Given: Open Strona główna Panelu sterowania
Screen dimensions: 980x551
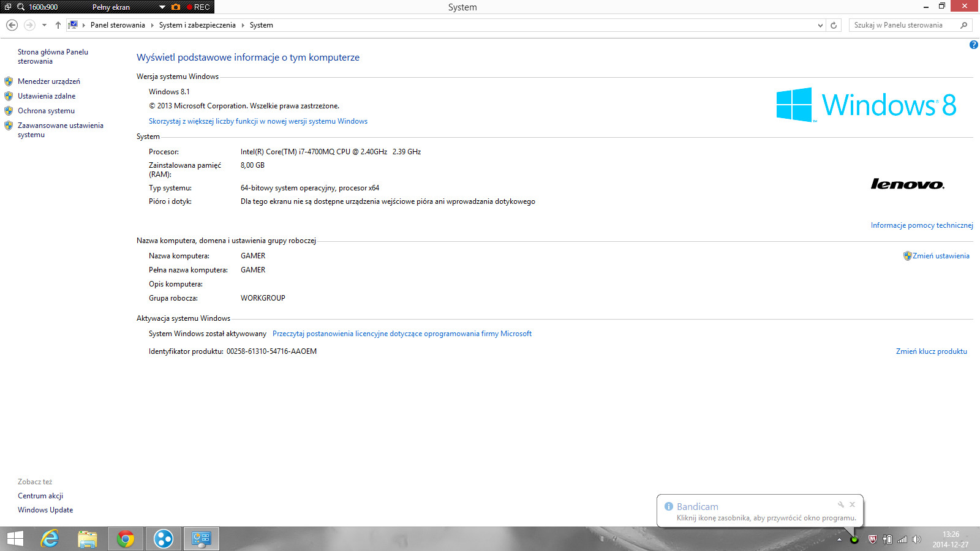Looking at the screenshot, I should click(53, 56).
